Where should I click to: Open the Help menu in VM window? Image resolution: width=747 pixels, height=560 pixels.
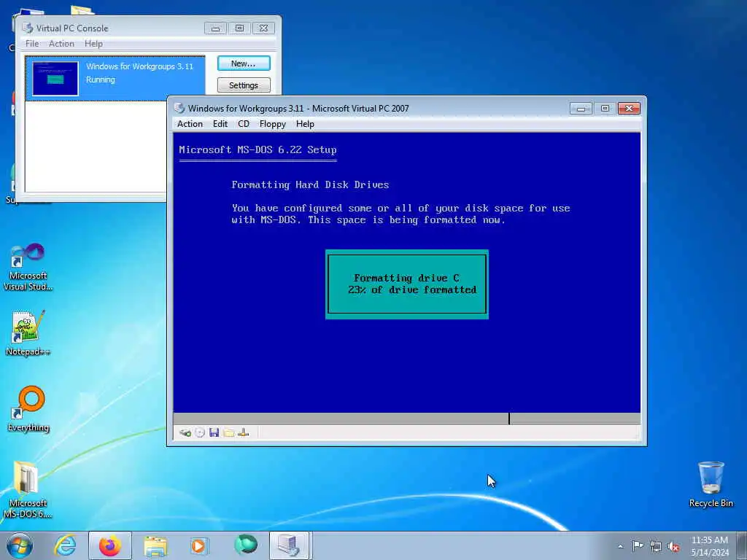[x=305, y=124]
